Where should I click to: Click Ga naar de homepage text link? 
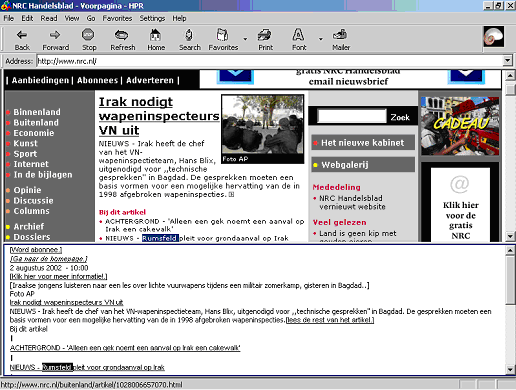coord(49,259)
